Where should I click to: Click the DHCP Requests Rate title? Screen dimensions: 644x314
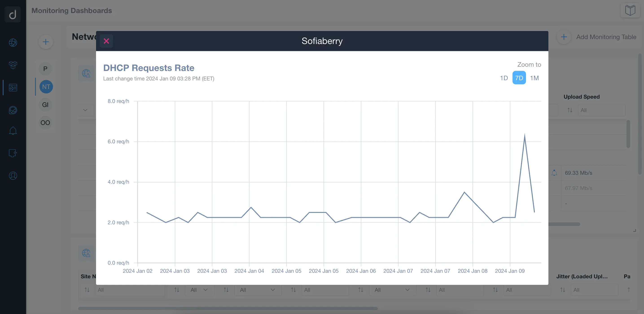149,68
